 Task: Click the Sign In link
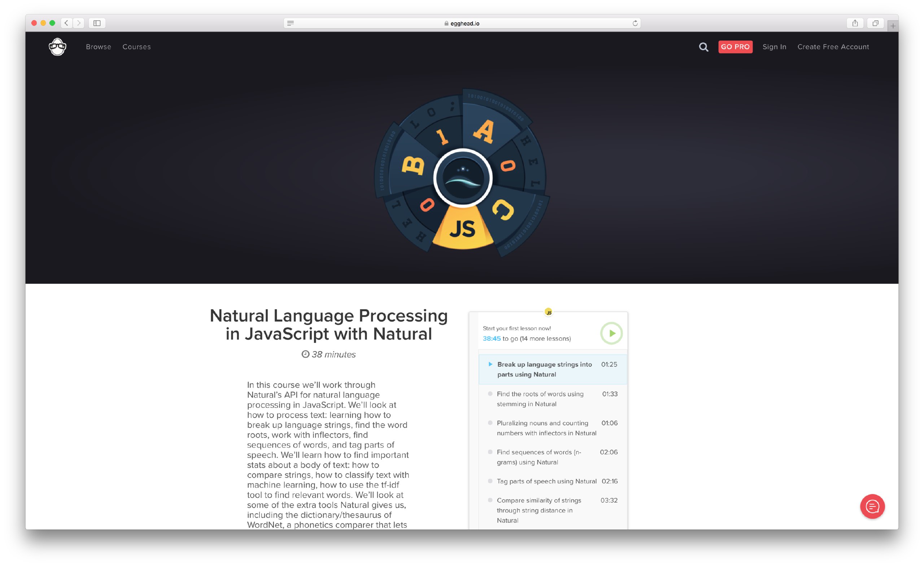pyautogui.click(x=774, y=47)
